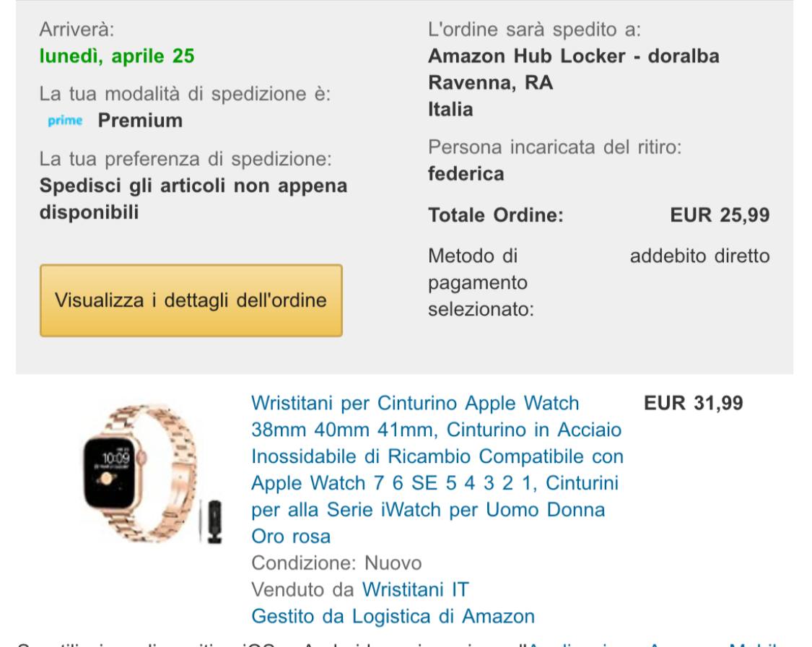Screen dimensions: 812x647
Task: Open Gestito da Logistica di Amazon link
Action: [393, 617]
